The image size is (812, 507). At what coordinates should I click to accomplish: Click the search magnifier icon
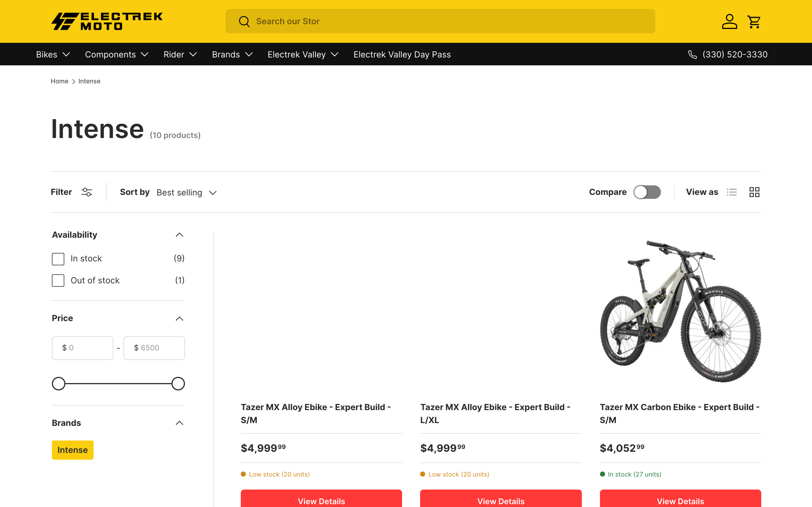point(244,21)
